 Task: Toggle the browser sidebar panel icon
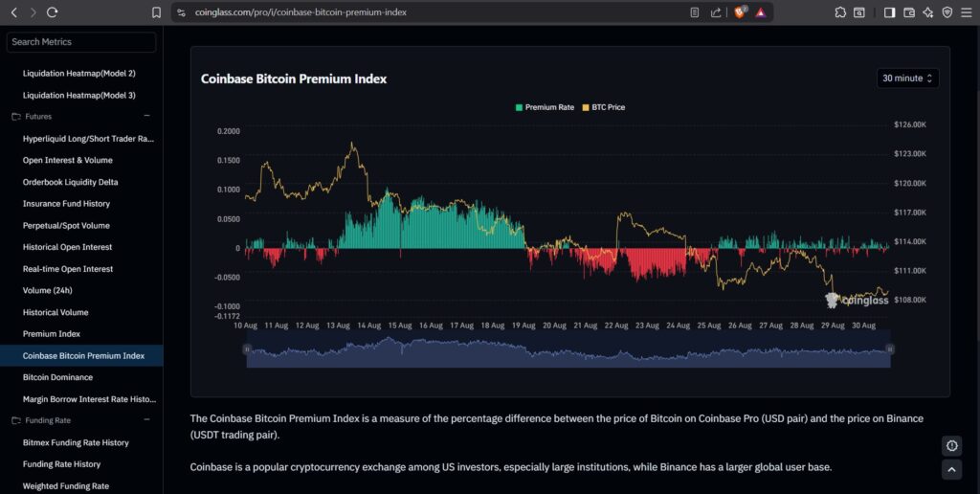[x=889, y=12]
